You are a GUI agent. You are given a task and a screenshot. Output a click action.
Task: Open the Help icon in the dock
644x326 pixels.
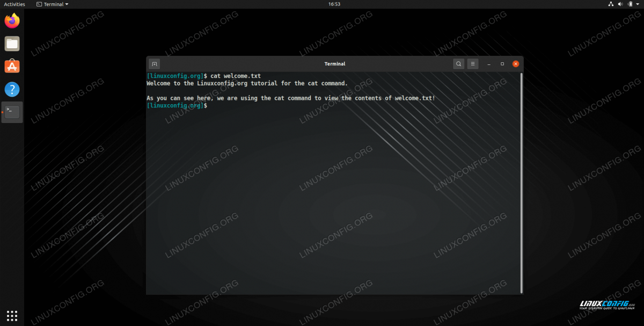[12, 89]
